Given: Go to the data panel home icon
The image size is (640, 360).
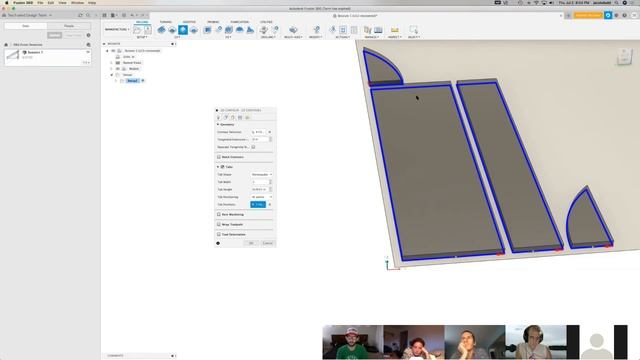Looking at the screenshot, I should pyautogui.click(x=6, y=44).
